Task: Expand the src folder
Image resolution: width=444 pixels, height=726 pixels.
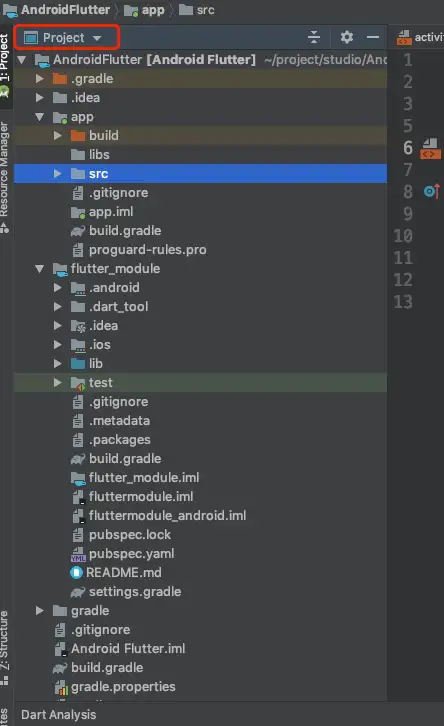Action: 57,174
